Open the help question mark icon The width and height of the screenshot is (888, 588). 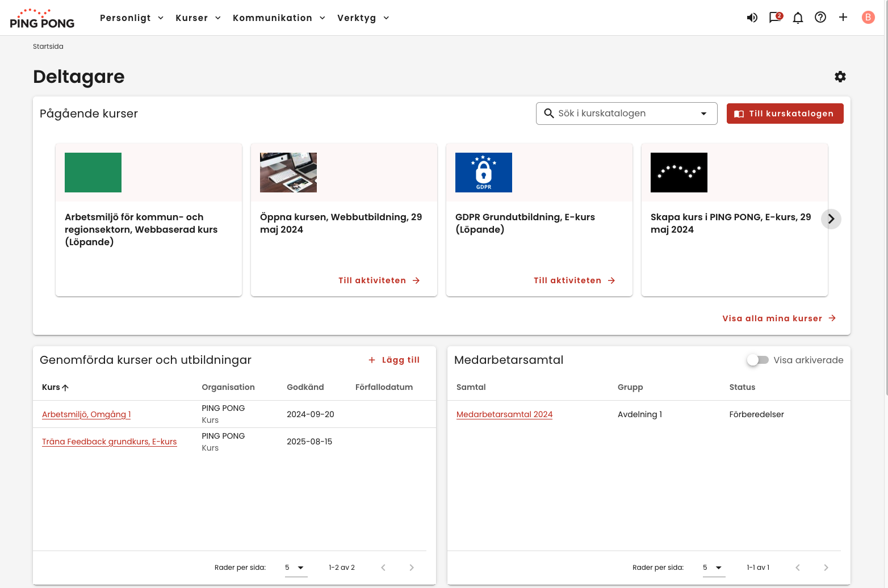point(820,18)
